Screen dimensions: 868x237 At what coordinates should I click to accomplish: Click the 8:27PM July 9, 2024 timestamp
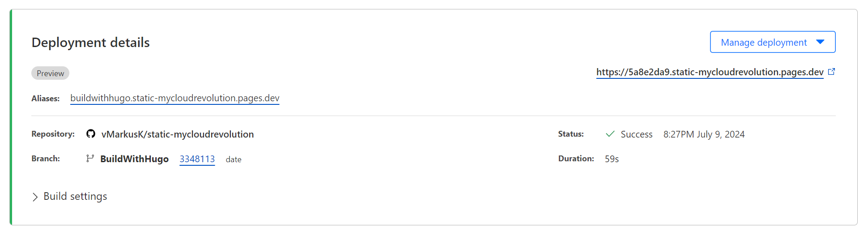704,134
